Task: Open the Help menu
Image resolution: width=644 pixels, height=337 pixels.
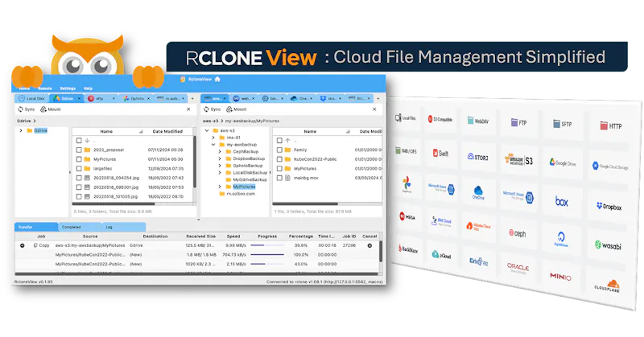Action: 89,88
